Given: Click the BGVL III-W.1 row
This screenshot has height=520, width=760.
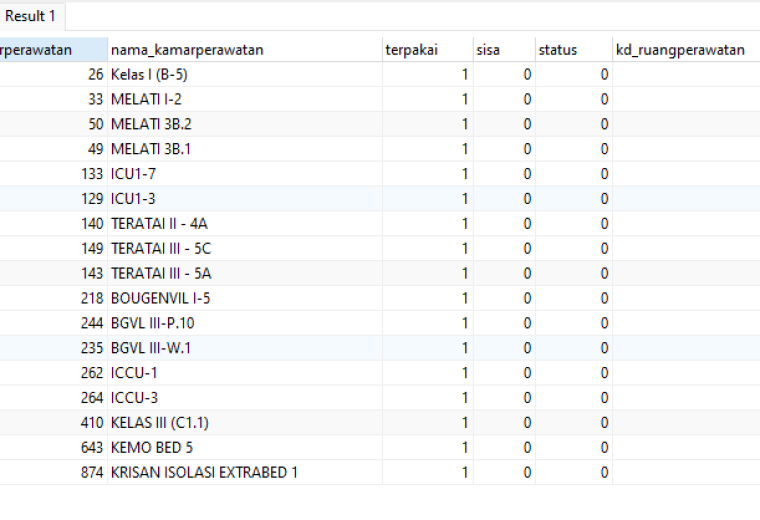Looking at the screenshot, I should click(380, 348).
